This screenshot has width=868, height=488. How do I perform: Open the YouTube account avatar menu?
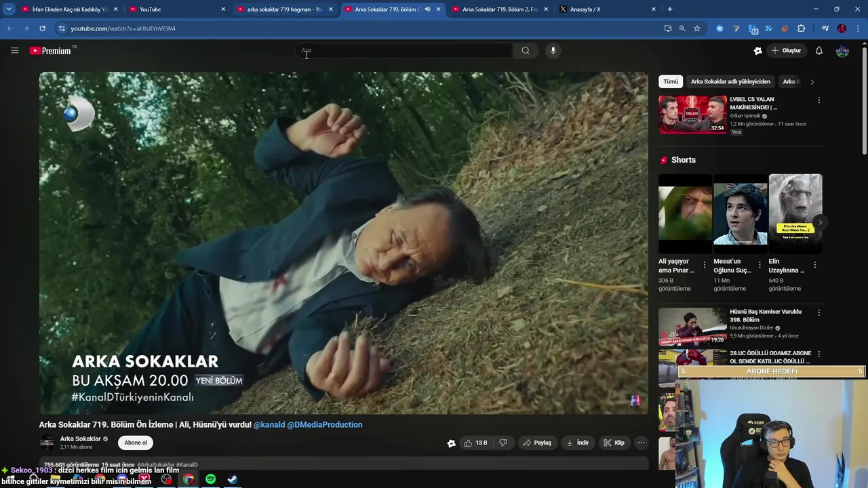pyautogui.click(x=842, y=50)
